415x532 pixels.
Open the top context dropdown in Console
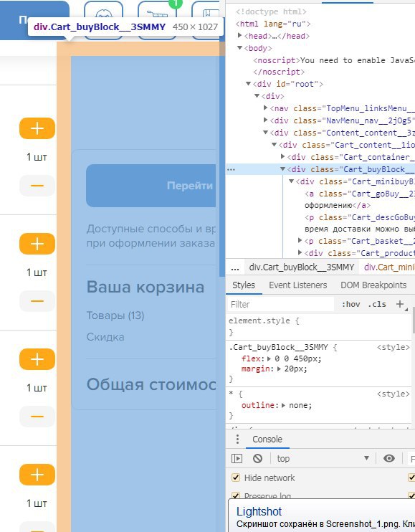323,459
